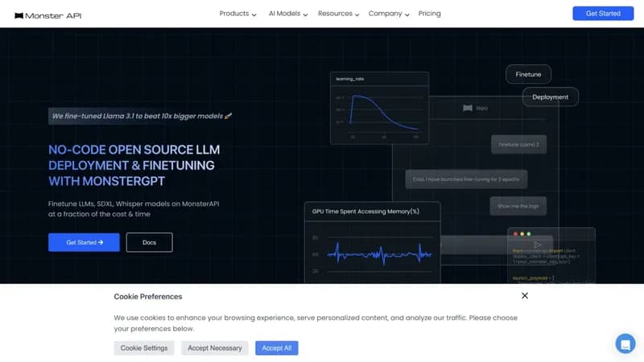The width and height of the screenshot is (644, 362).
Task: Click Accept Necessary cookies
Action: click(214, 348)
